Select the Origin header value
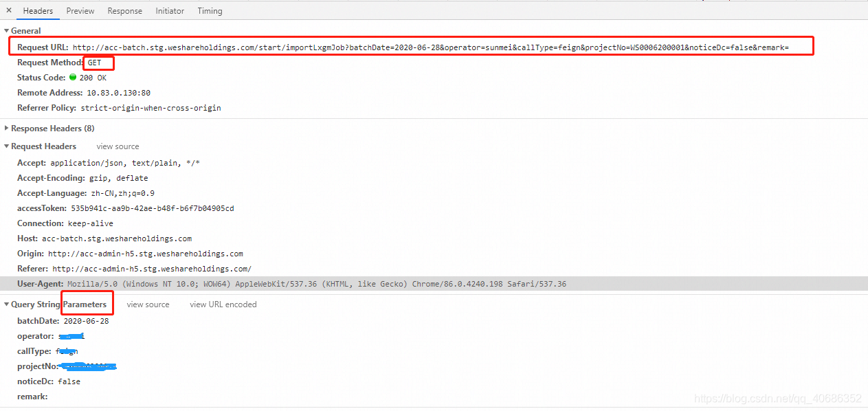The width and height of the screenshot is (868, 411). [145, 254]
